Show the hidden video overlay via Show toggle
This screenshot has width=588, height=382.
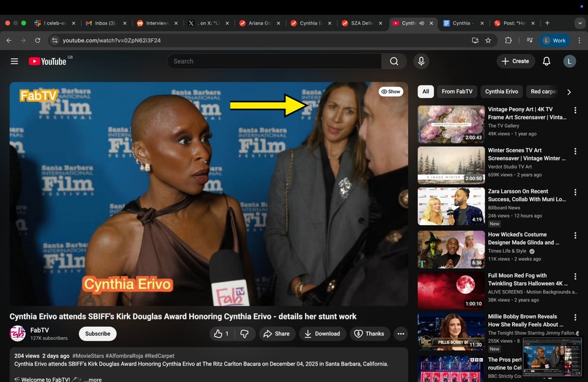391,91
